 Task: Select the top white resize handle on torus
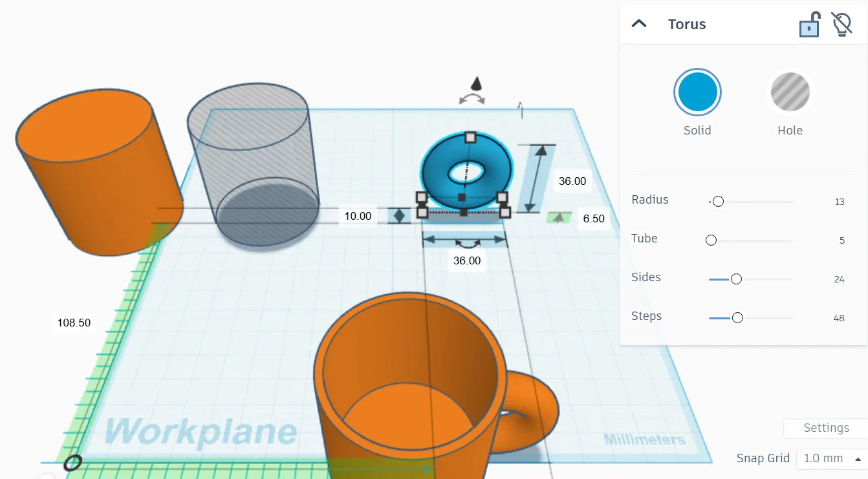pyautogui.click(x=470, y=137)
